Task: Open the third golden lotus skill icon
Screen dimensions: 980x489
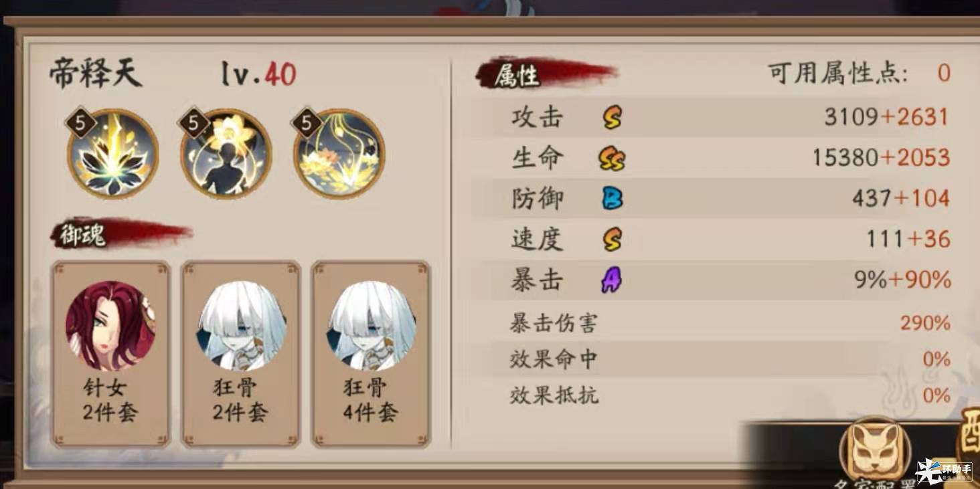Action: [339, 153]
